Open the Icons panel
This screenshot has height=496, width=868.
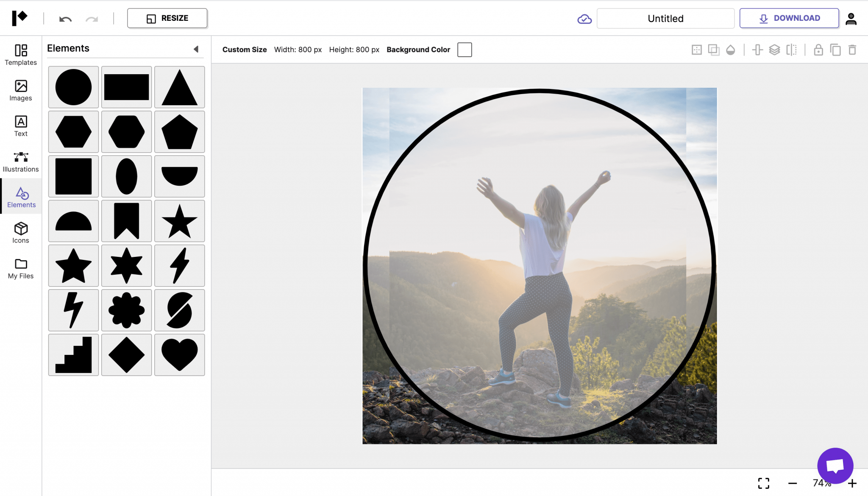[20, 232]
